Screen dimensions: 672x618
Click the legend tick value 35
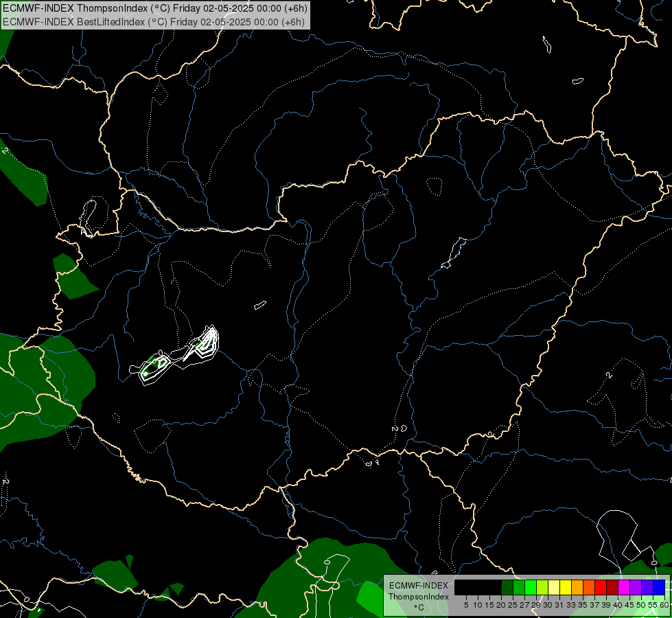coord(583,605)
